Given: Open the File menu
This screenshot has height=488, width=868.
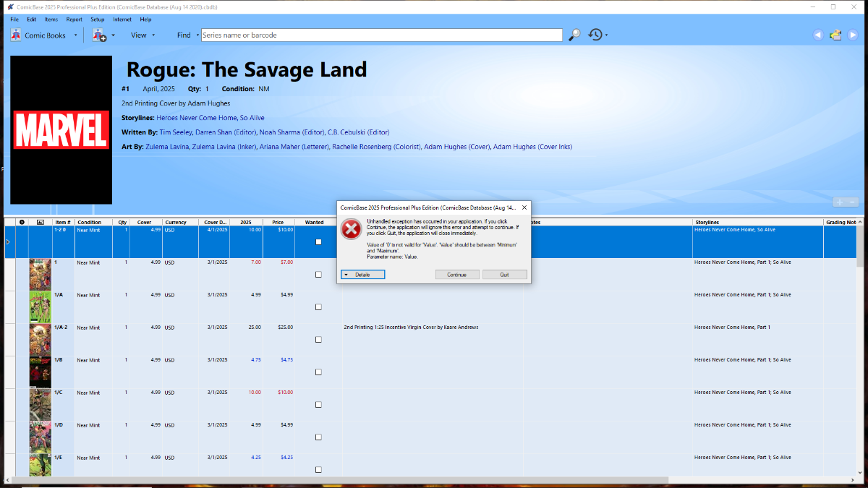Looking at the screenshot, I should tap(14, 20).
